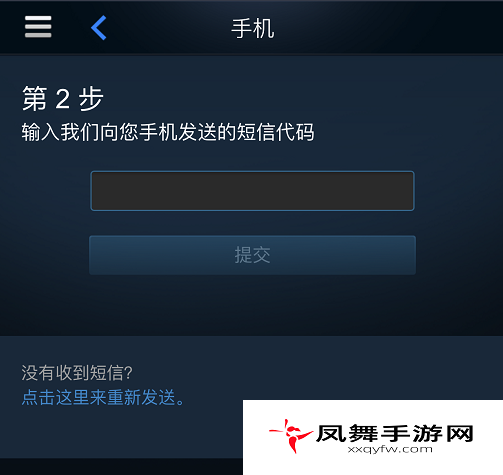
Task: Open the 凤舞手游网 watermark text
Action: (395, 434)
